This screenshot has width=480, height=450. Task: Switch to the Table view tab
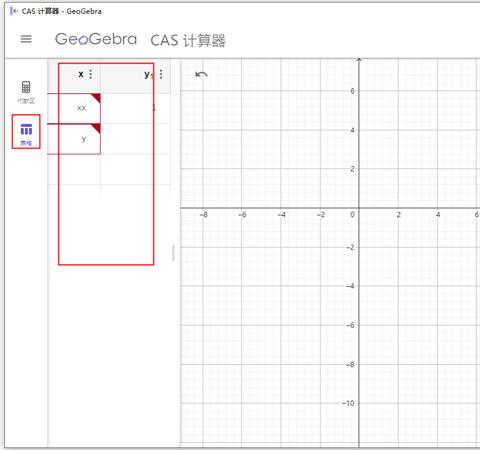click(x=26, y=134)
